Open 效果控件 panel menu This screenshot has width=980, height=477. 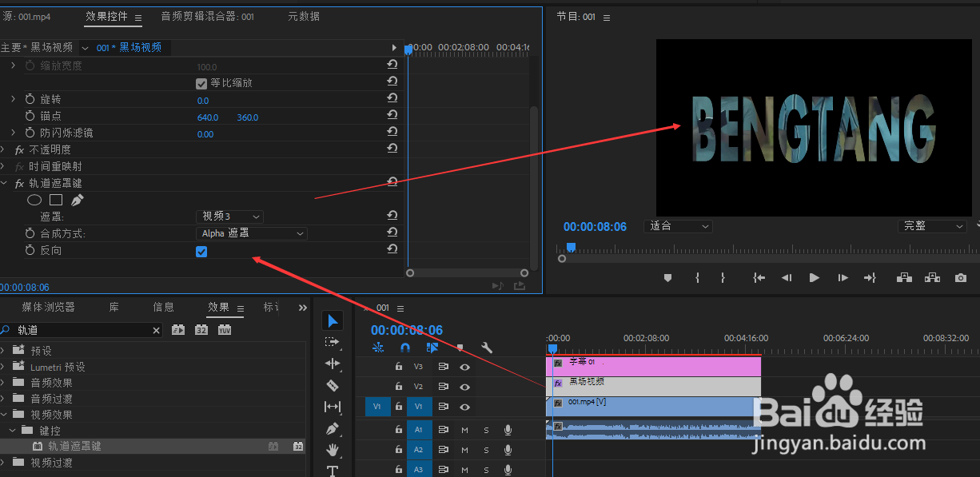click(x=138, y=17)
